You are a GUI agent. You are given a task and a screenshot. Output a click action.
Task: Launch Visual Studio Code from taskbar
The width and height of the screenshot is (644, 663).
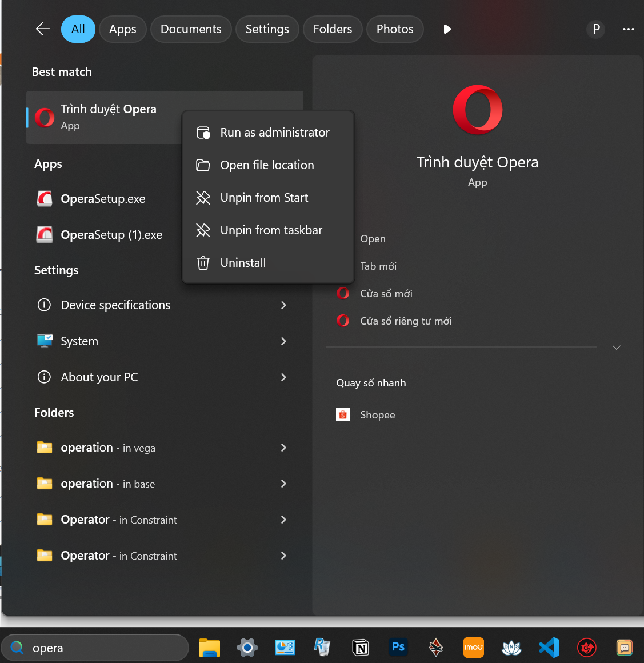[549, 647]
